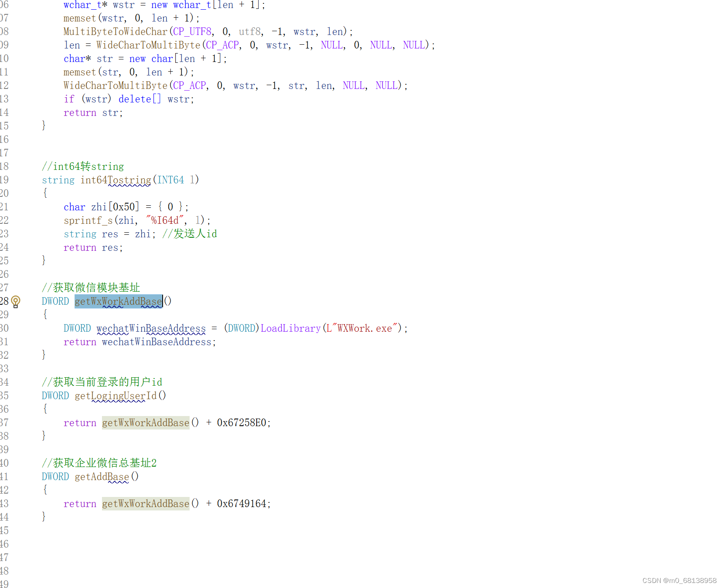Click getWxWorkAddBase call on line 43
Screen dimensions: 723x588
(146, 504)
